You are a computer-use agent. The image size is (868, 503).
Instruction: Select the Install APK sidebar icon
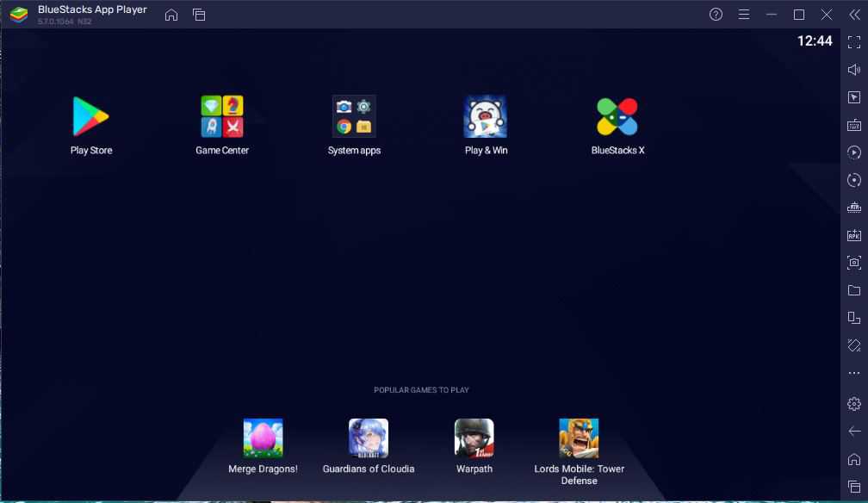853,234
